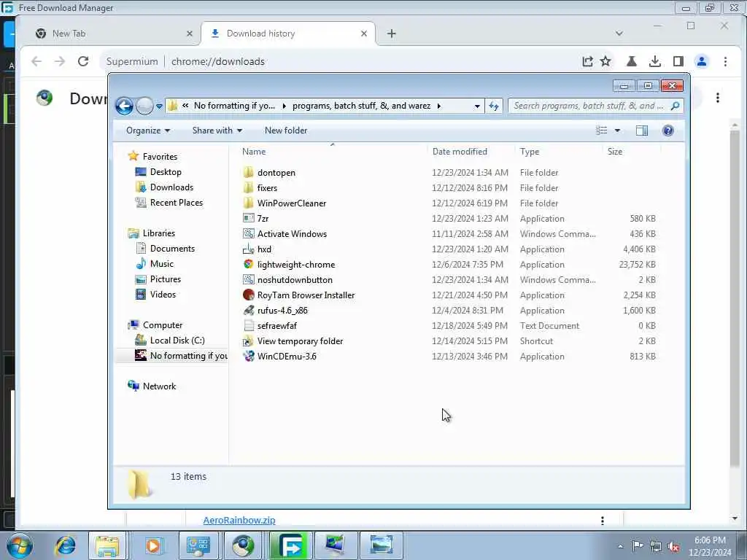
Task: Select the 7zr application
Action: pos(263,219)
